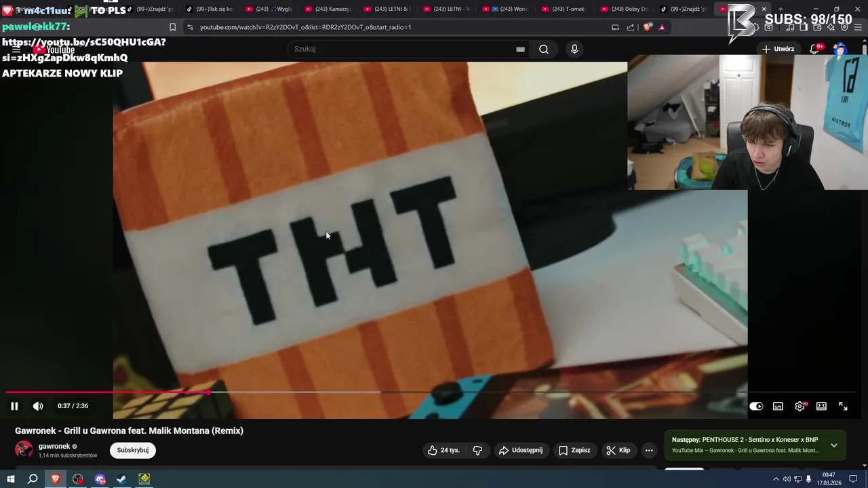The height and width of the screenshot is (488, 868).
Task: Open the Windows Start menu
Action: 10,479
